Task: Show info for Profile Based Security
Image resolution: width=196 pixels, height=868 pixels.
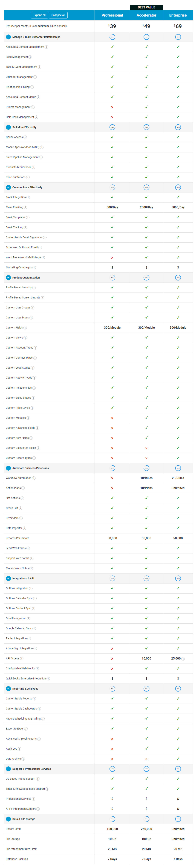Action: (x=34, y=288)
